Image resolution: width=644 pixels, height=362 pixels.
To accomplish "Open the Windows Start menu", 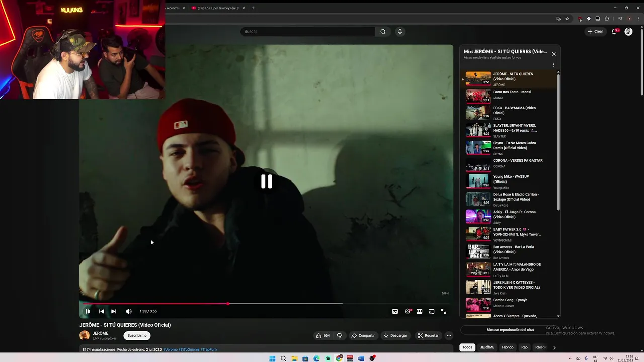I will point(272,358).
